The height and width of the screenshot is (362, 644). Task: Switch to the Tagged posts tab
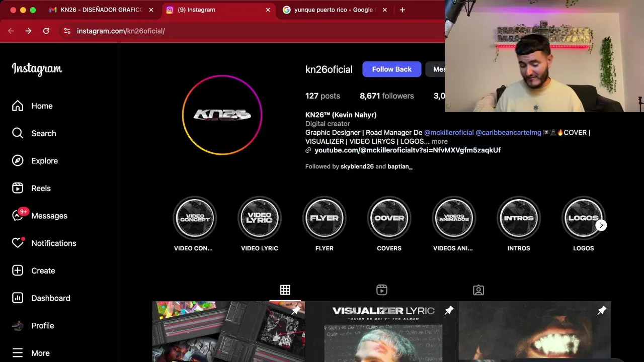478,290
